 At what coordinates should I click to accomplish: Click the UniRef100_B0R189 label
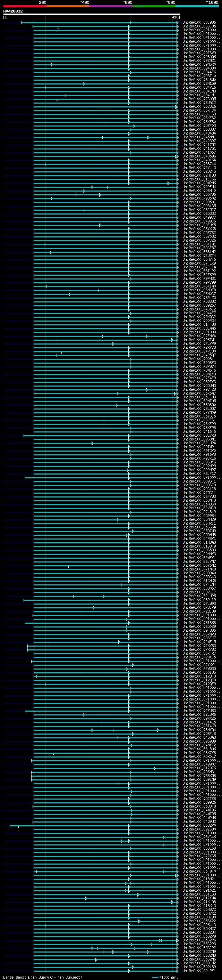[199, 967]
